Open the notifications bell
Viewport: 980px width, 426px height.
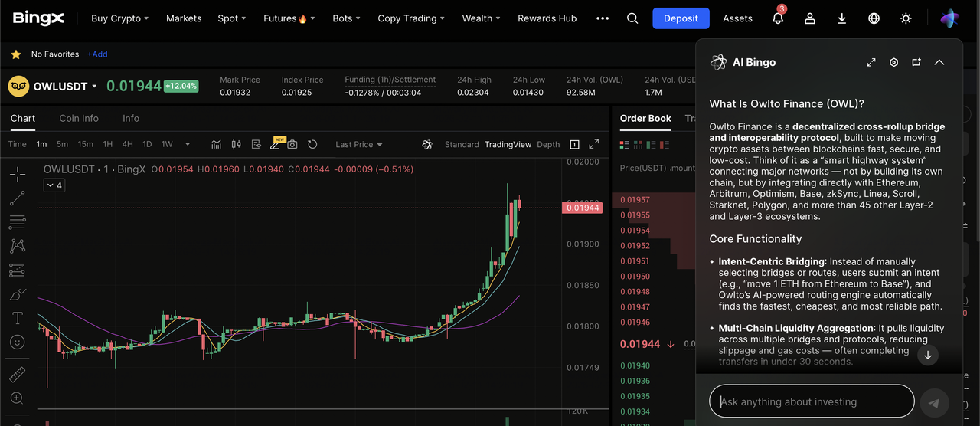(x=778, y=18)
